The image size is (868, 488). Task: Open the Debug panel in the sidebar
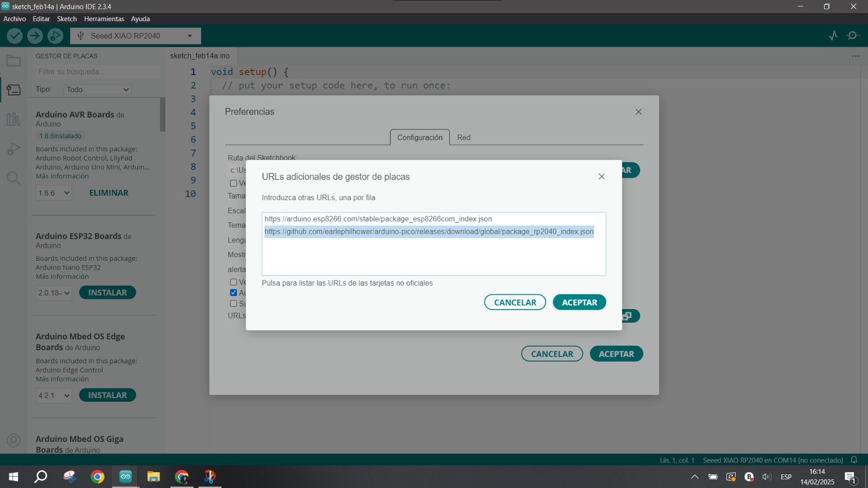tap(14, 149)
